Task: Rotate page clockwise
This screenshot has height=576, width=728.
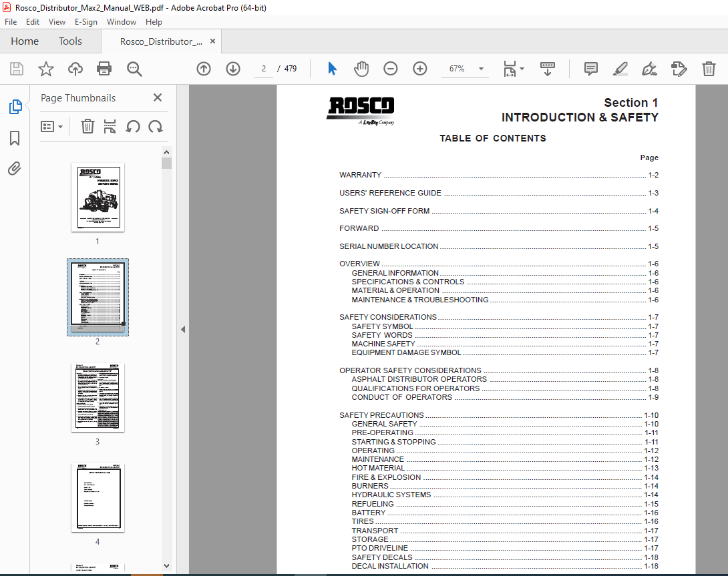Action: (156, 126)
